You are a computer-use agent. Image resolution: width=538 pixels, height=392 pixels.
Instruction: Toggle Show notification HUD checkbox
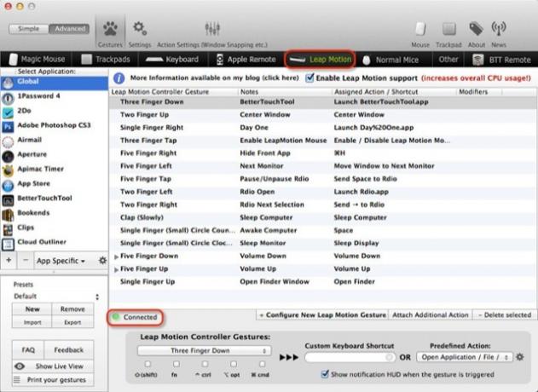click(325, 374)
